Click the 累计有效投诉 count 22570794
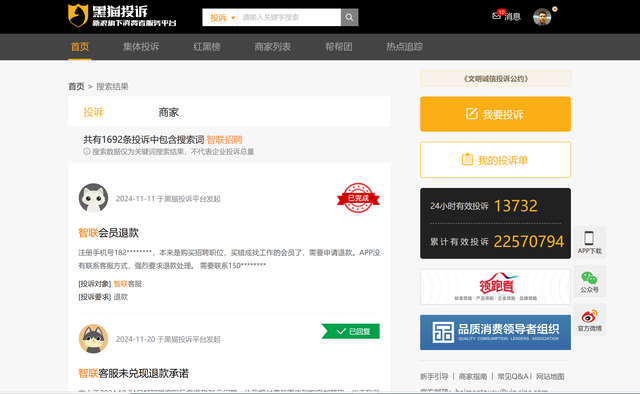This screenshot has height=394, width=640. tap(529, 242)
